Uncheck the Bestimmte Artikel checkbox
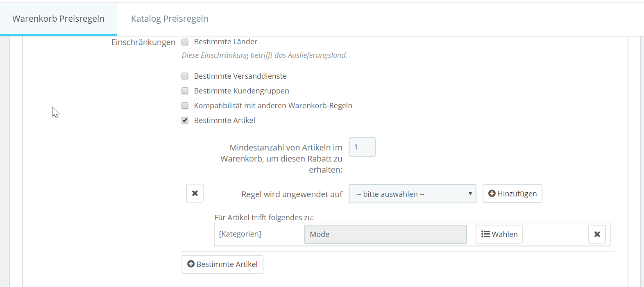The height and width of the screenshot is (287, 644). tap(185, 121)
